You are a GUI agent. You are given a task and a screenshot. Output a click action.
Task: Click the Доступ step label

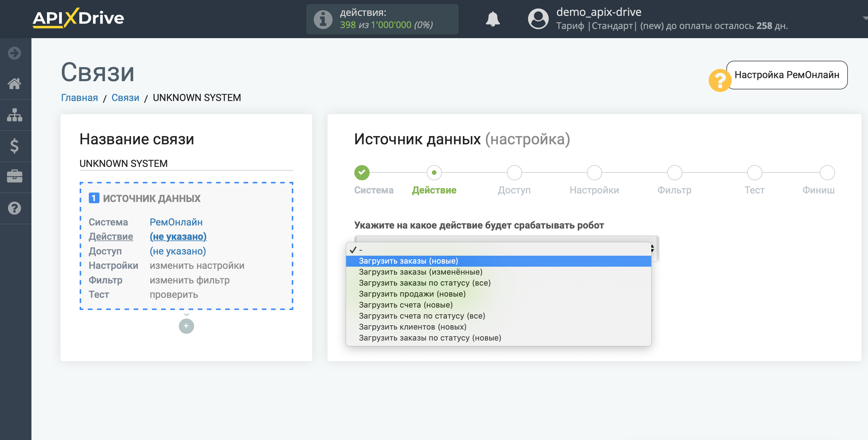(514, 190)
